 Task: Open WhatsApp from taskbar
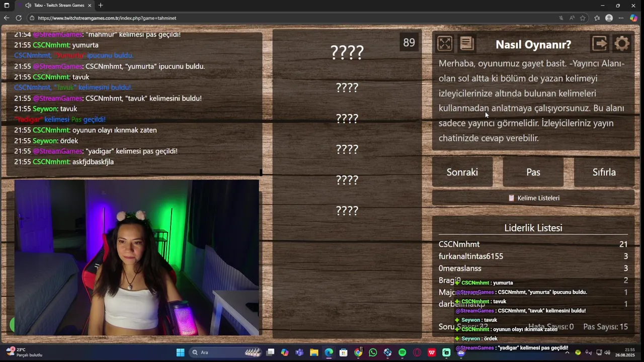(x=373, y=352)
